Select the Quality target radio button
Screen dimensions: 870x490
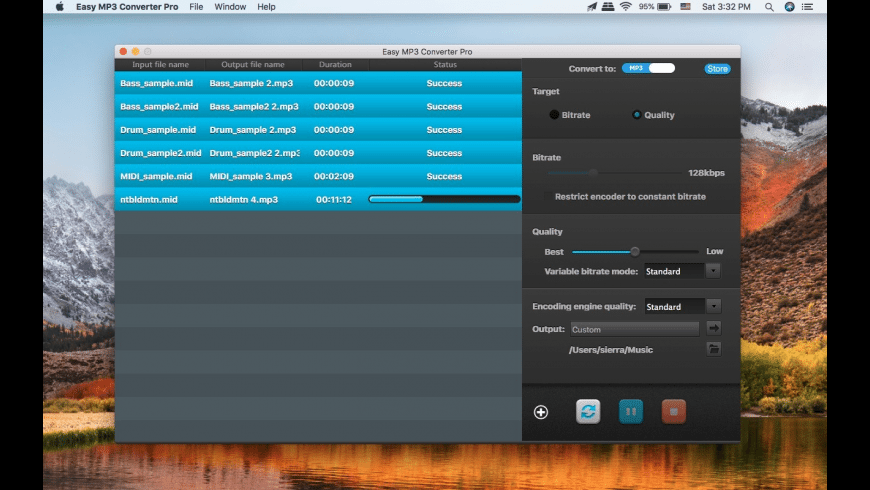[636, 115]
